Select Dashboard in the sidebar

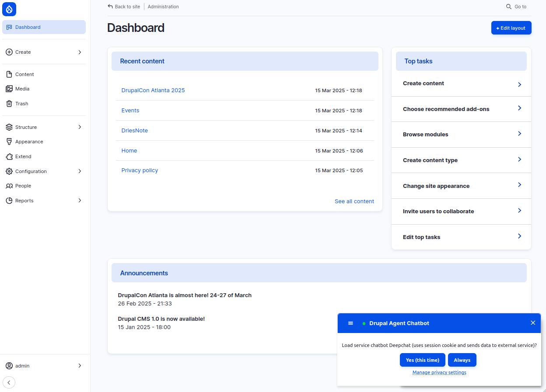click(44, 27)
